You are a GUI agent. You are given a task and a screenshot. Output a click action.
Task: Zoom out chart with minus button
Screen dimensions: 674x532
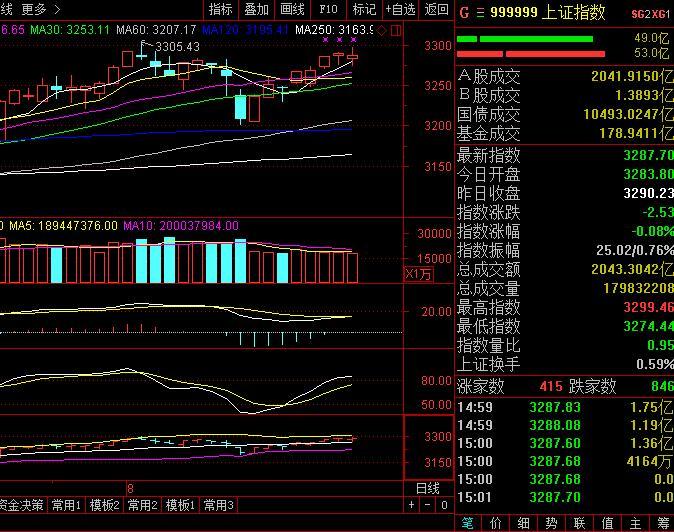[428, 506]
